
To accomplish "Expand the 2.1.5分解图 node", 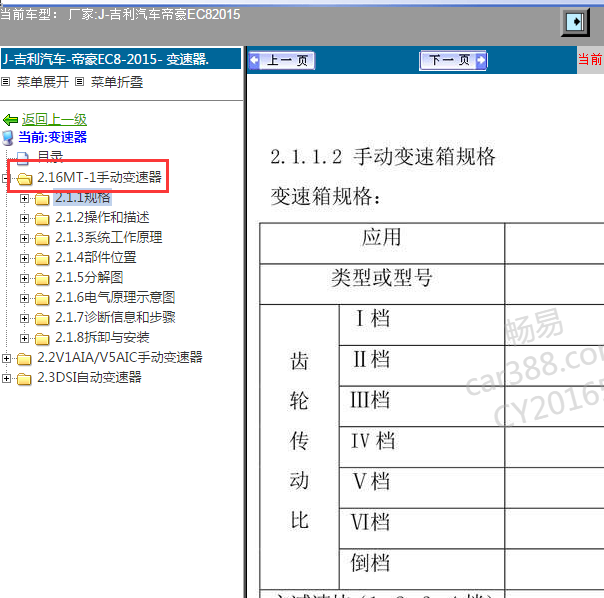I will [x=24, y=278].
